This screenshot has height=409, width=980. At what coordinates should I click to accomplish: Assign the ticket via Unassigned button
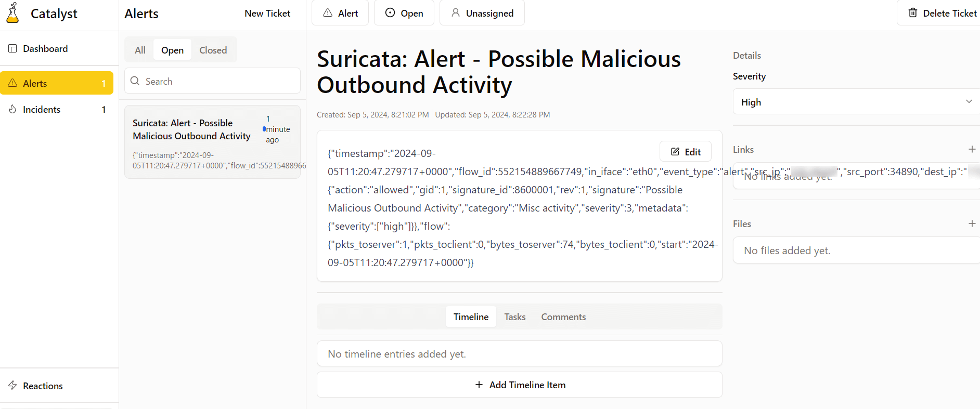(482, 13)
